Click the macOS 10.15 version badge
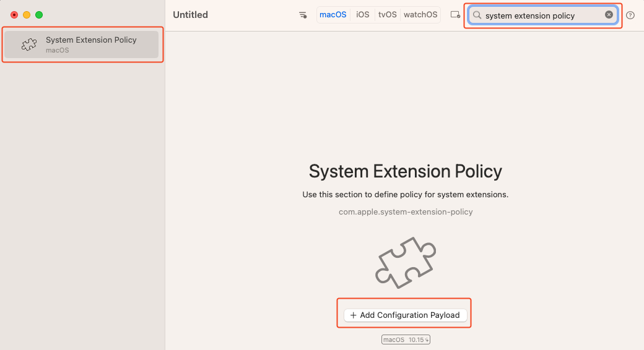Viewport: 644px width, 350px height. 406,339
